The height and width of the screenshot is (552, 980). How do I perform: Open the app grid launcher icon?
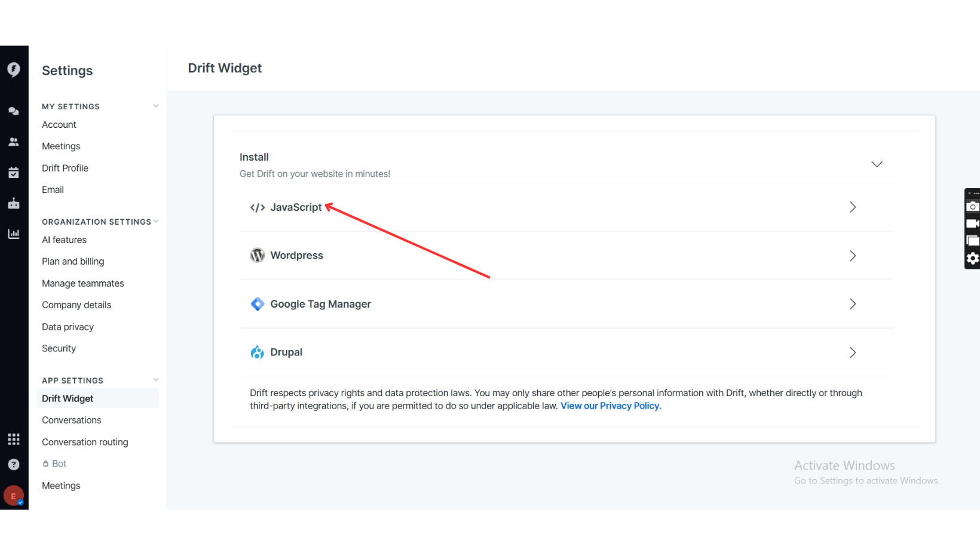(x=14, y=439)
